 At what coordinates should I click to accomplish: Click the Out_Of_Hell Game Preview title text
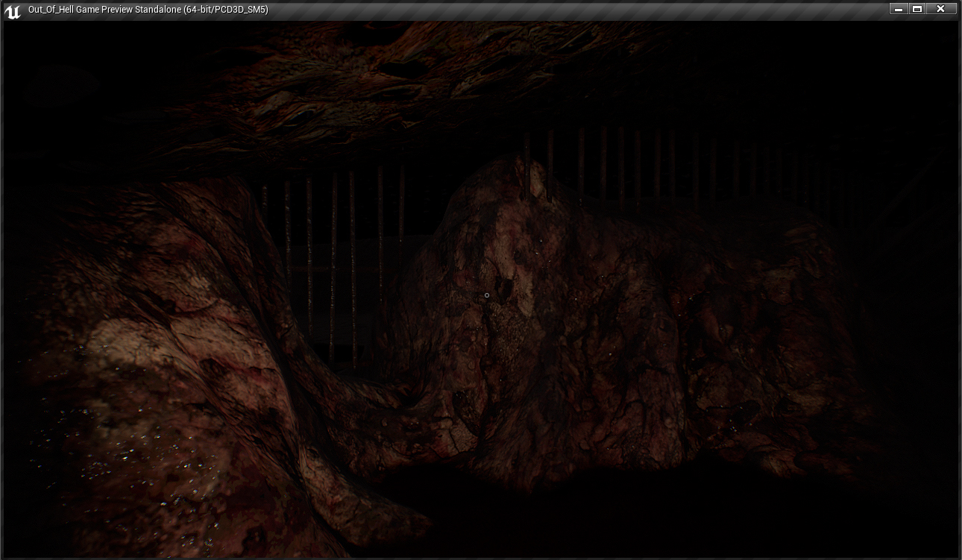(148, 10)
